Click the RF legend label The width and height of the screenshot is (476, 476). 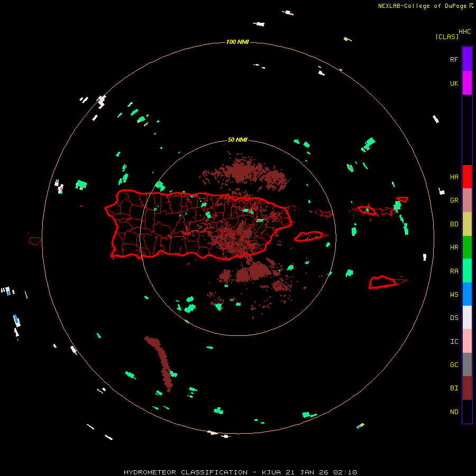coord(454,59)
